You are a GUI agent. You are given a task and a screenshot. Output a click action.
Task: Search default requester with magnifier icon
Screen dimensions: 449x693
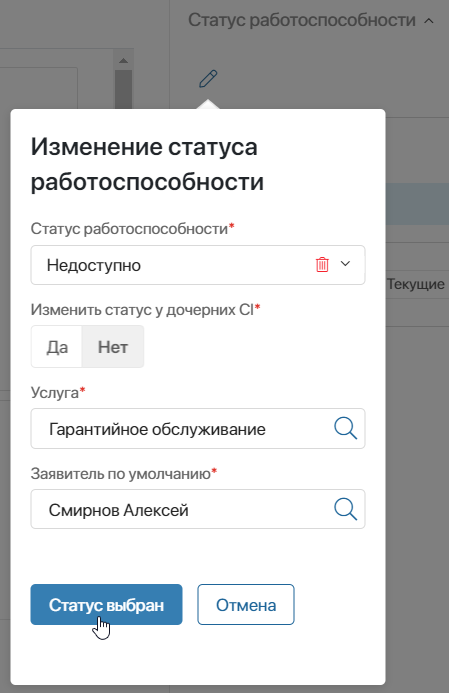pyautogui.click(x=345, y=509)
